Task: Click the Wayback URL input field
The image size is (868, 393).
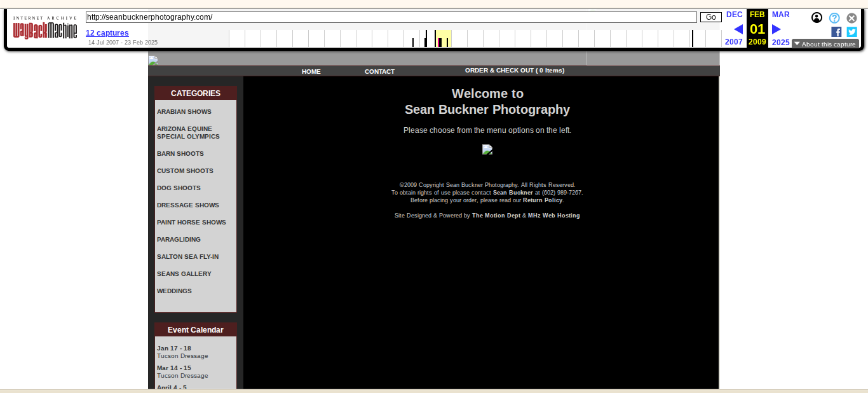Action: (x=391, y=17)
